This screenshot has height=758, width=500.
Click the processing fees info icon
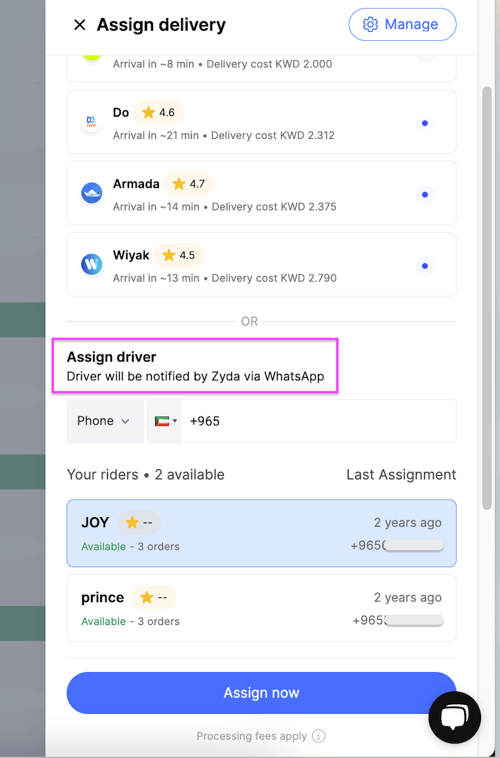(x=319, y=736)
